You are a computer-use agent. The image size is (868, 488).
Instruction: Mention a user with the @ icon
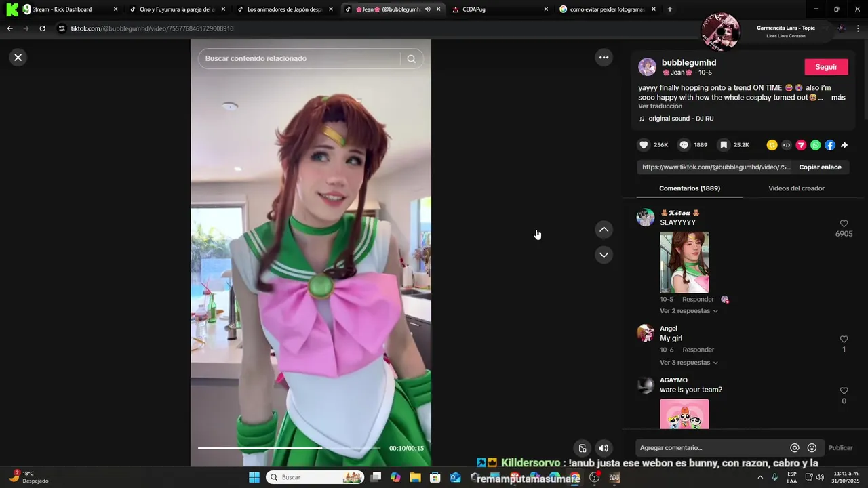(795, 448)
